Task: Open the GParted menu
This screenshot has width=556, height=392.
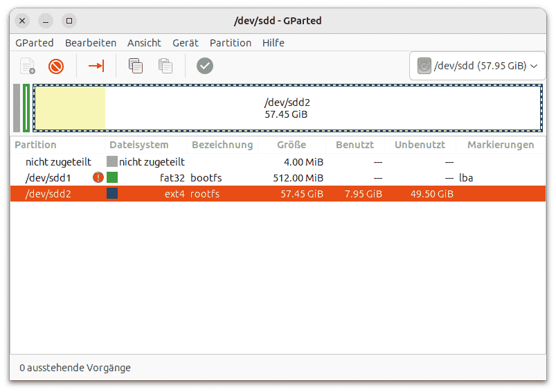Action: [35, 43]
